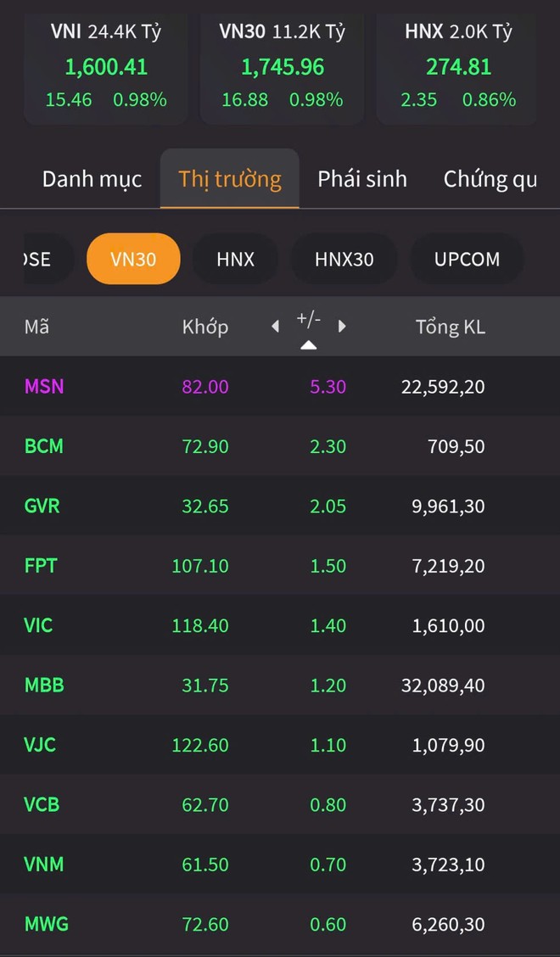Toggle sort direction triangle under +/-

coord(308,345)
